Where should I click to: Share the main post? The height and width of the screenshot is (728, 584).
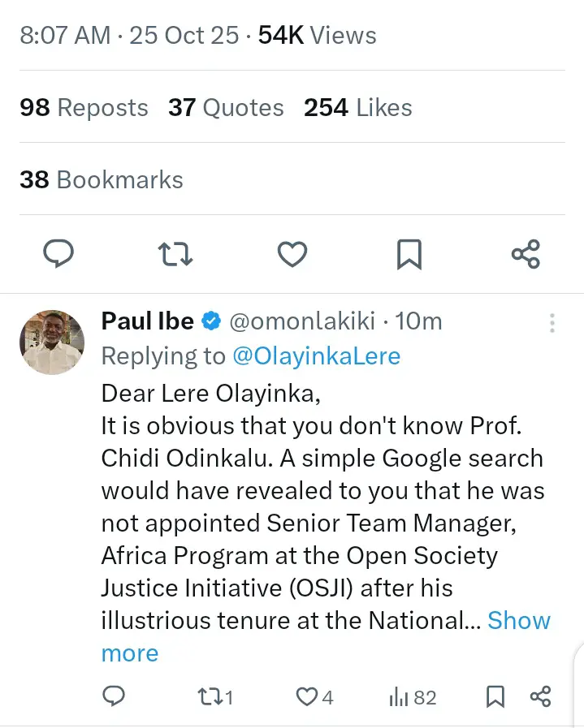tap(526, 255)
